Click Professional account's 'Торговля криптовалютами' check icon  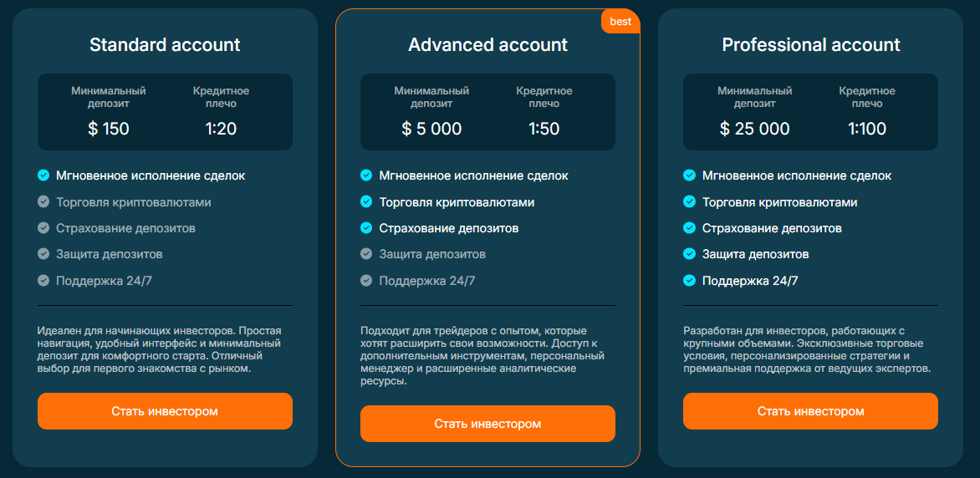coord(689,202)
